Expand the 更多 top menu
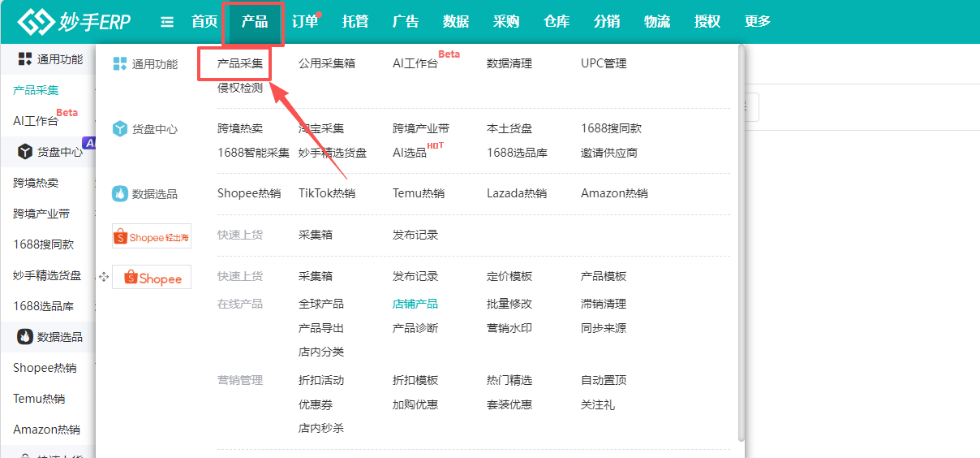This screenshot has width=980, height=458. click(758, 22)
